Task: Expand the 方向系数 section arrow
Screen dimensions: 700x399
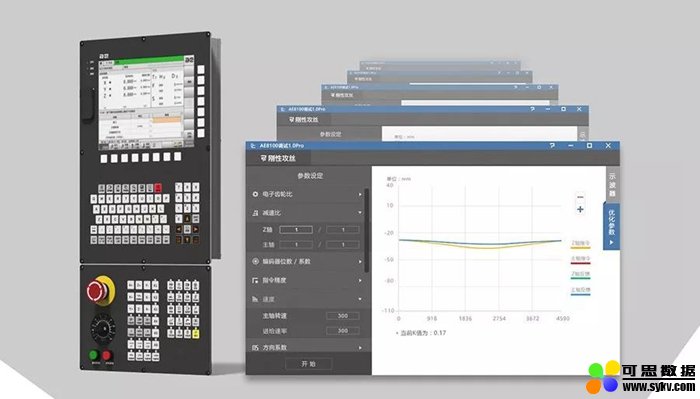Action: [360, 348]
